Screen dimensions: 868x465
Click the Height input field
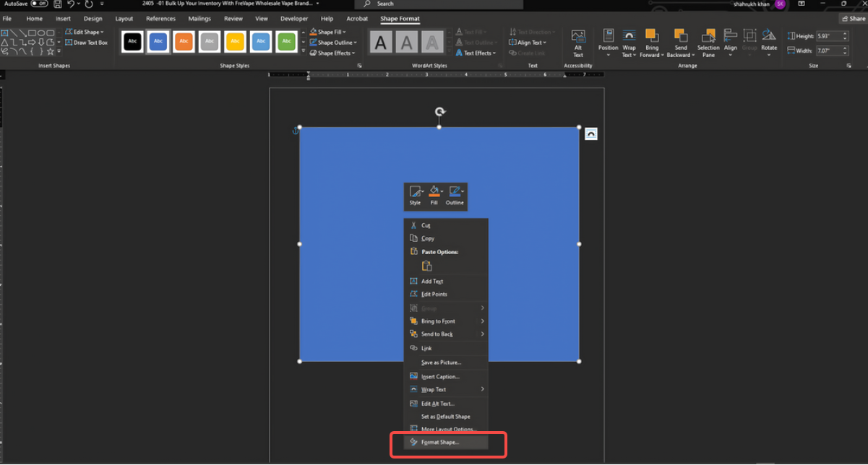point(828,36)
